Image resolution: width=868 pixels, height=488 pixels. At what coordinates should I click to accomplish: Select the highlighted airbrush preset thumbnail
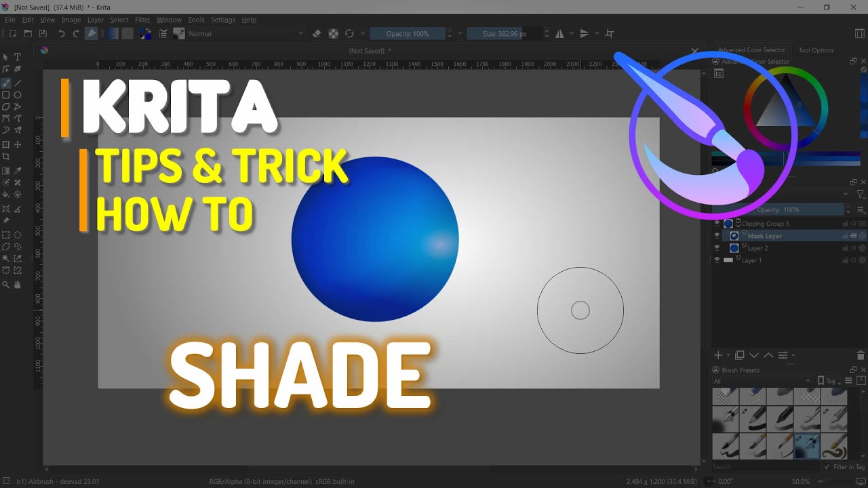tap(807, 447)
